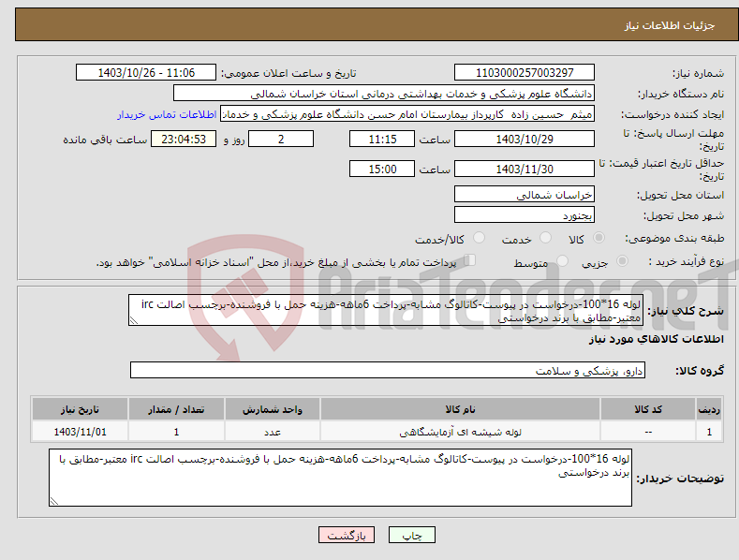739x560 pixels.
Task: Click the request creator field میثم حسین زاده
Action: pos(407,114)
